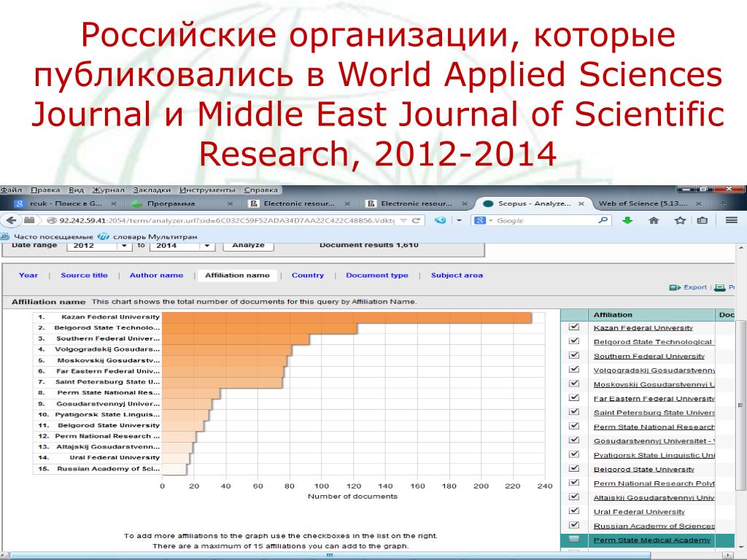Open the Закладки menu
747x560 pixels.
[152, 190]
